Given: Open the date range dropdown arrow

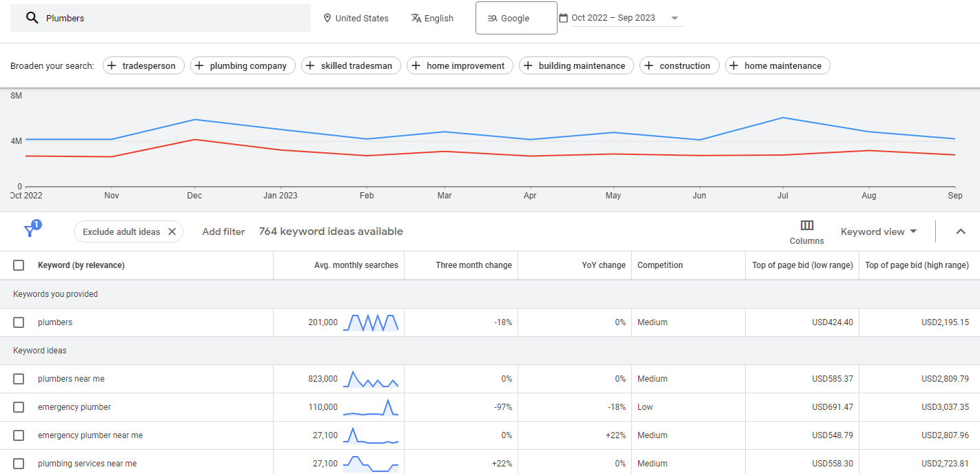Looking at the screenshot, I should [674, 19].
